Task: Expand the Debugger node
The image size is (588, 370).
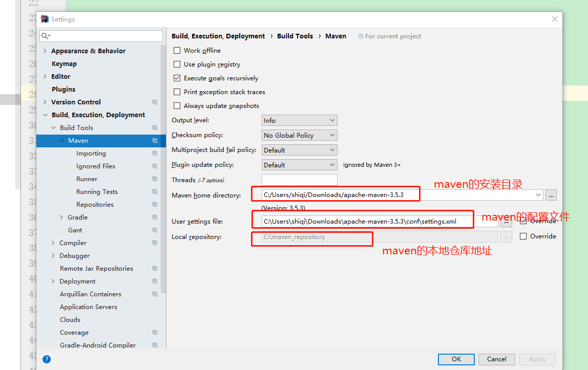Action: click(53, 256)
